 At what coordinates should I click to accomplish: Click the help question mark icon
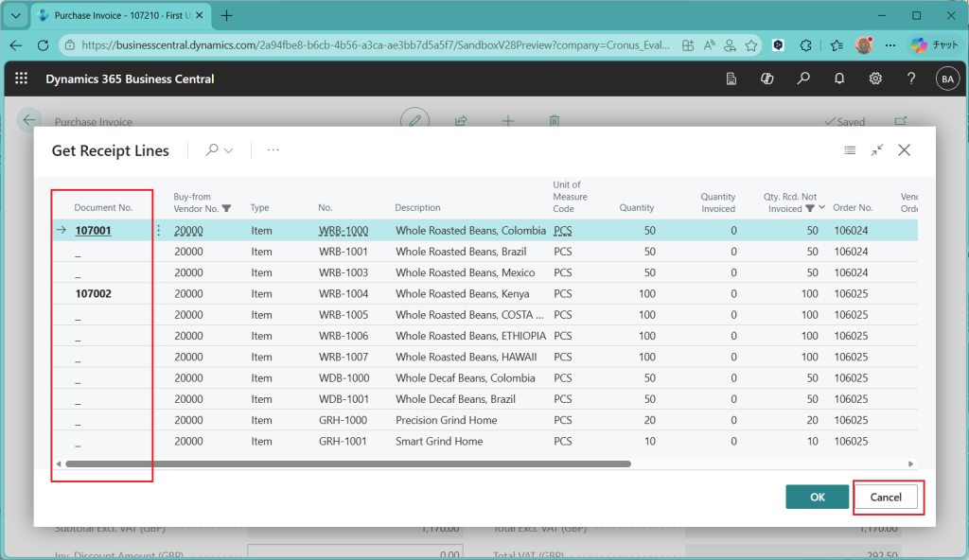coord(910,79)
